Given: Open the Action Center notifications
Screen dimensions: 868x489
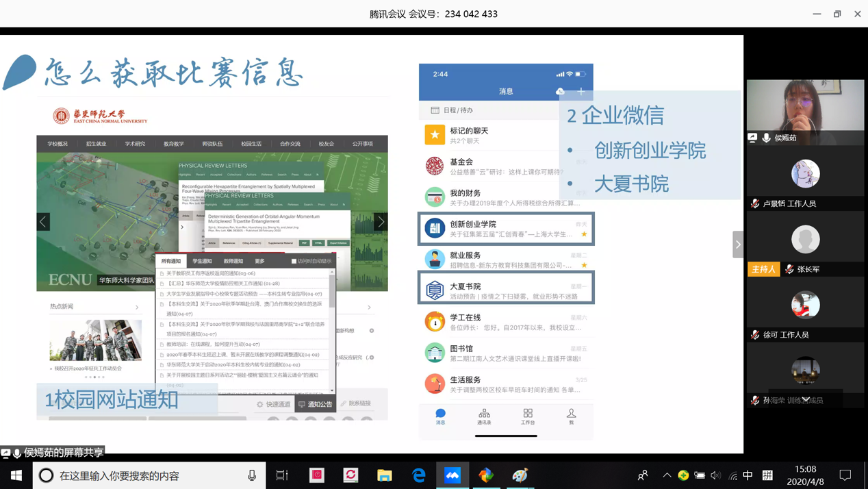Looking at the screenshot, I should (845, 475).
